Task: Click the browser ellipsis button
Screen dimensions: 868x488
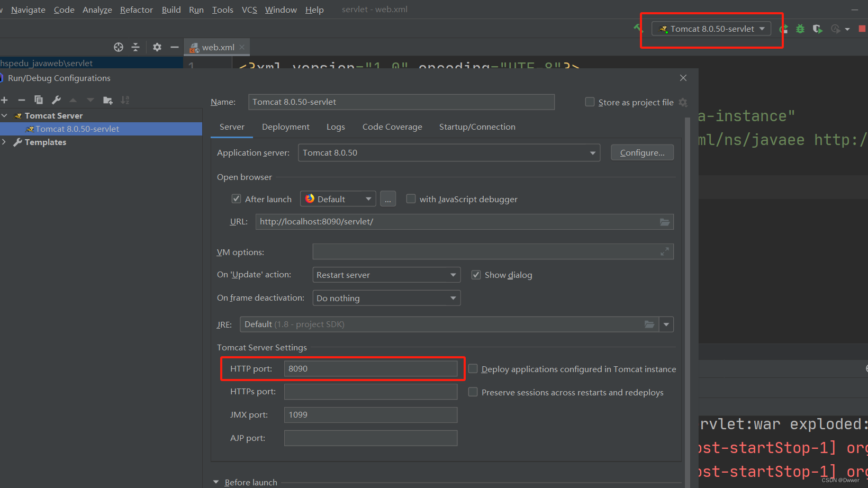Action: click(x=387, y=199)
